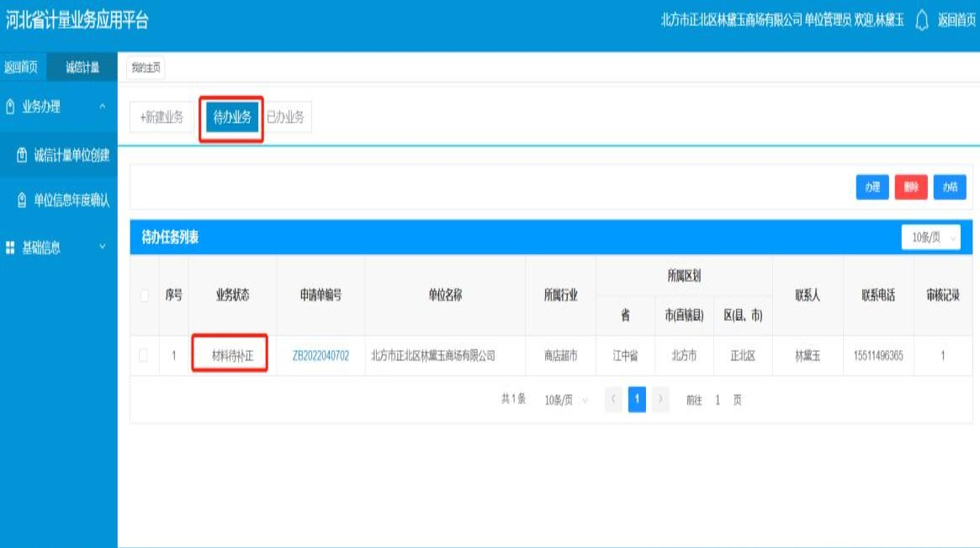Toggle the select-all header checkbox
This screenshot has width=980, height=548.
144,295
